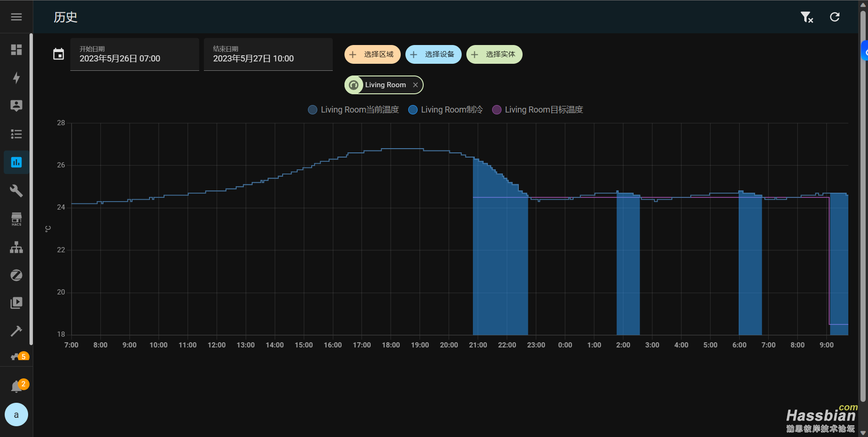Image resolution: width=868 pixels, height=437 pixels.
Task: Click the cooling block at 6:00
Action: [750, 264]
